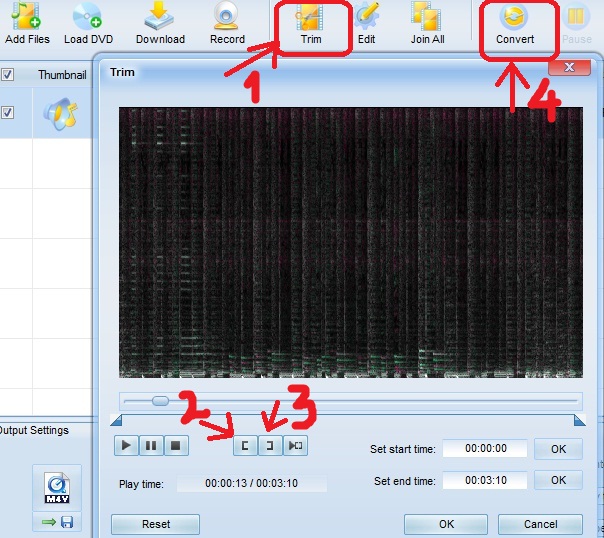Mark trim end point bracket button
The height and width of the screenshot is (538, 604).
pyautogui.click(x=270, y=446)
